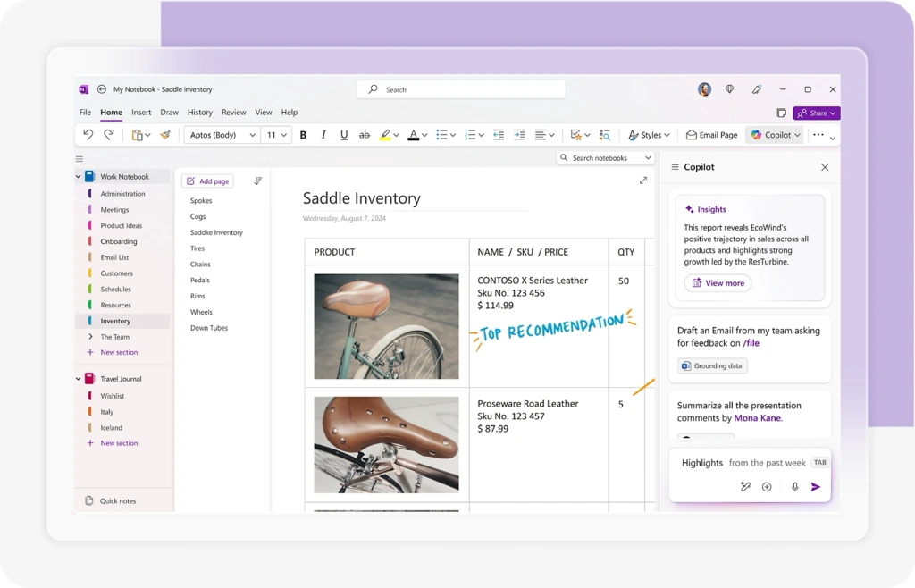Click the Copilot microphone icon
Screen dimensions: 915x588
794,486
